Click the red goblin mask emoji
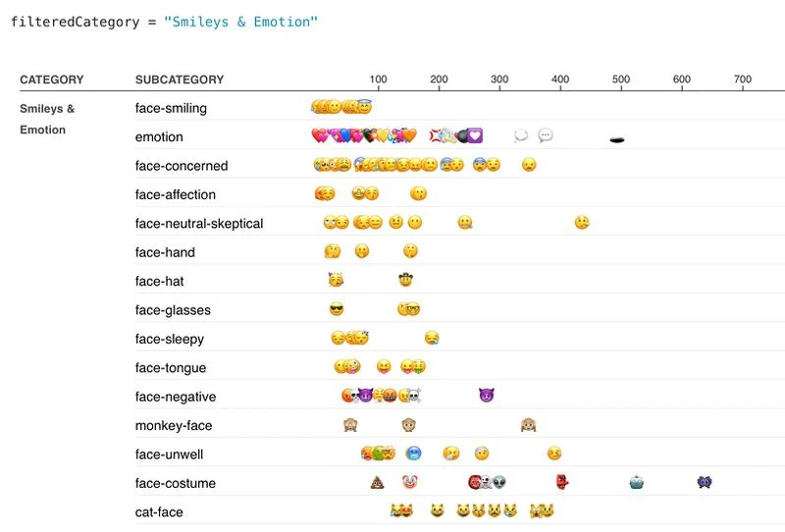 pos(562,483)
